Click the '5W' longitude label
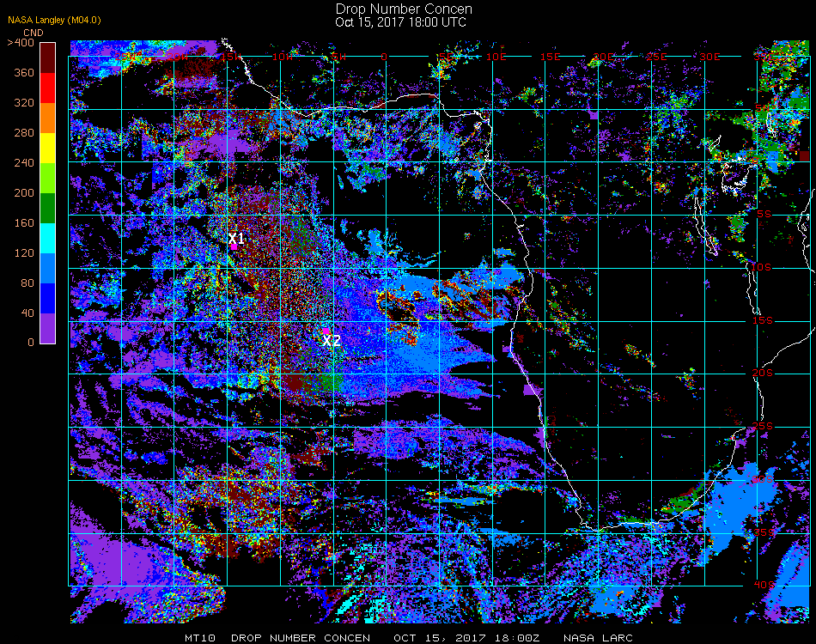Screen dimensions: 816x644 tap(338, 58)
